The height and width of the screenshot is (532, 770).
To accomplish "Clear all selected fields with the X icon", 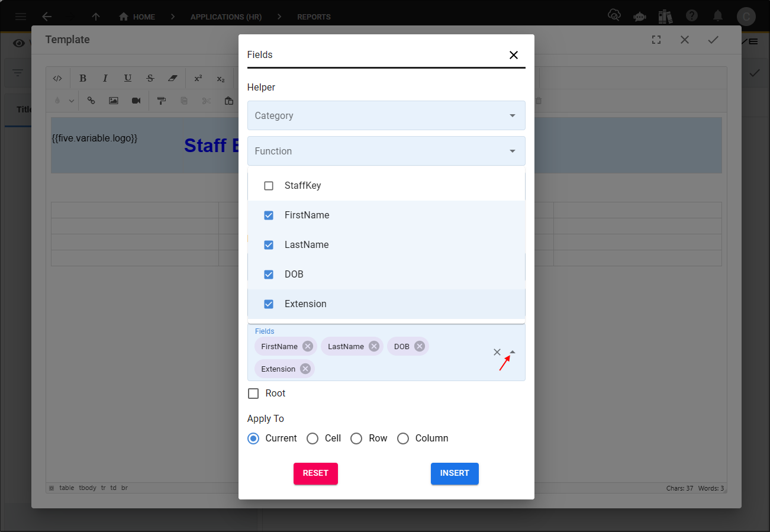I will [497, 352].
